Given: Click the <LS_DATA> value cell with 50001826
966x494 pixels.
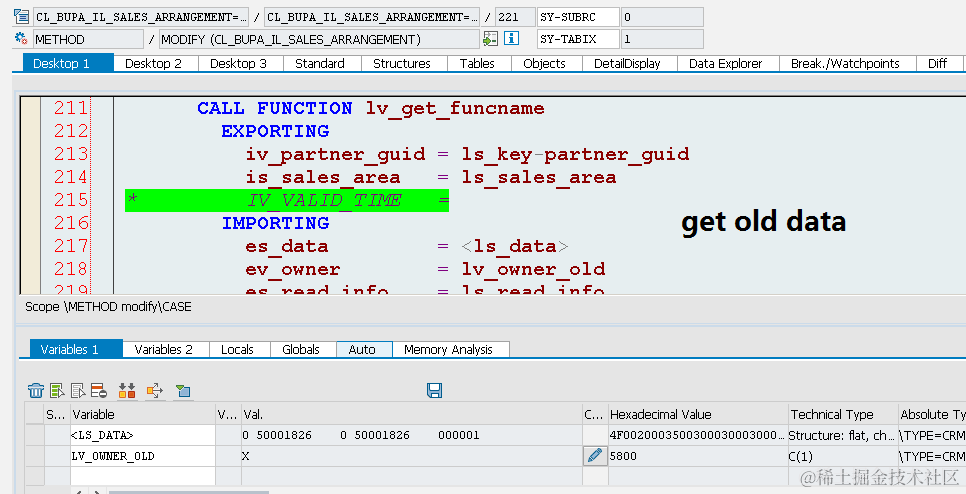Looking at the screenshot, I should click(412, 435).
